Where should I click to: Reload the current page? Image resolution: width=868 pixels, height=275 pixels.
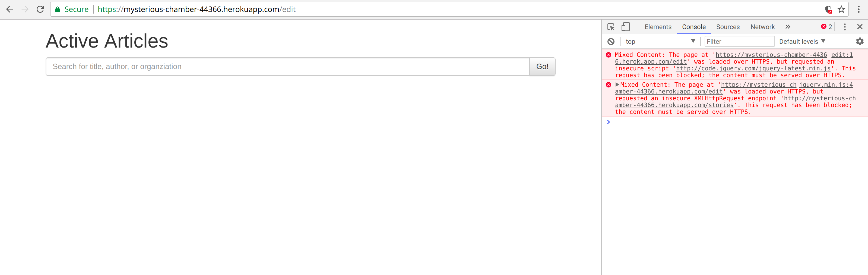(x=40, y=9)
